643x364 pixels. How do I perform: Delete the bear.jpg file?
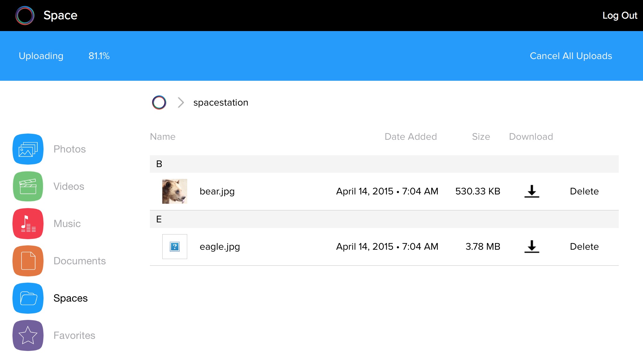584,191
